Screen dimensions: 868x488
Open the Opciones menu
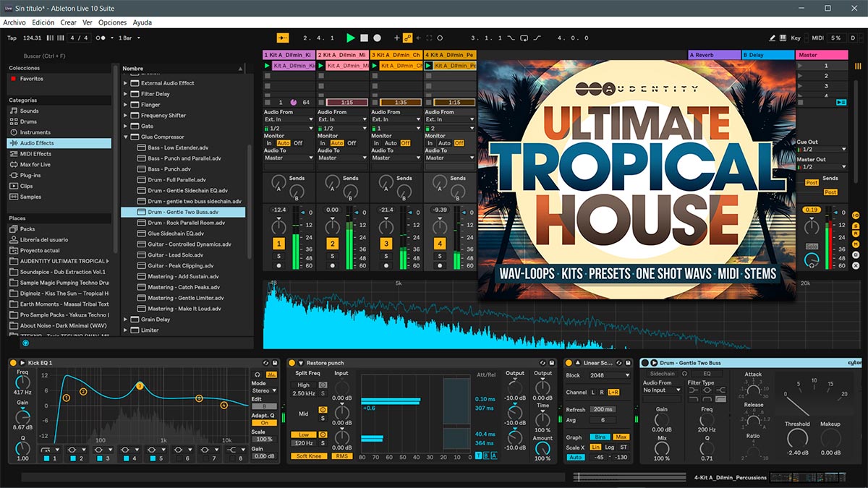[112, 22]
